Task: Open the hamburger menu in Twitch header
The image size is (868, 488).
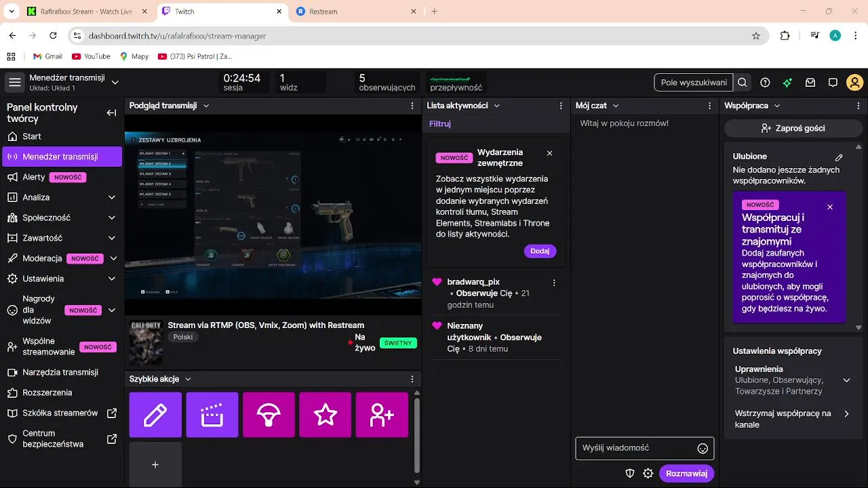Action: tap(14, 82)
